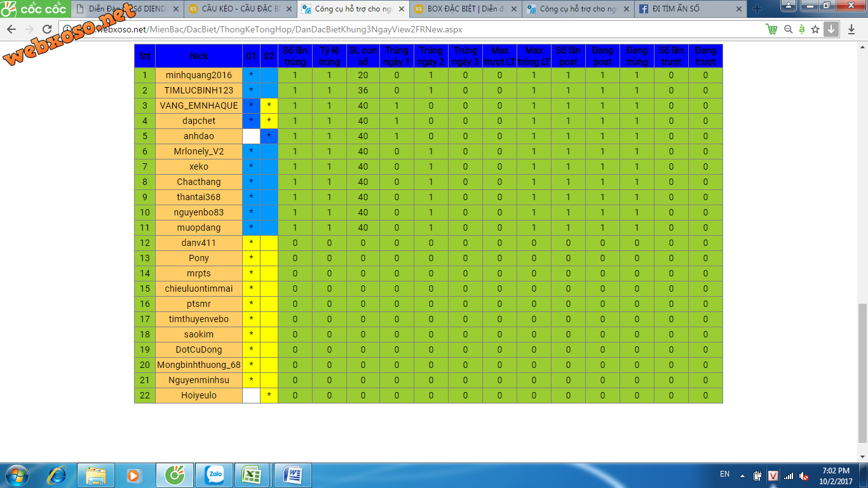Open Internet Explorer from the taskbar
Screen dimensions: 868x488
click(58, 475)
